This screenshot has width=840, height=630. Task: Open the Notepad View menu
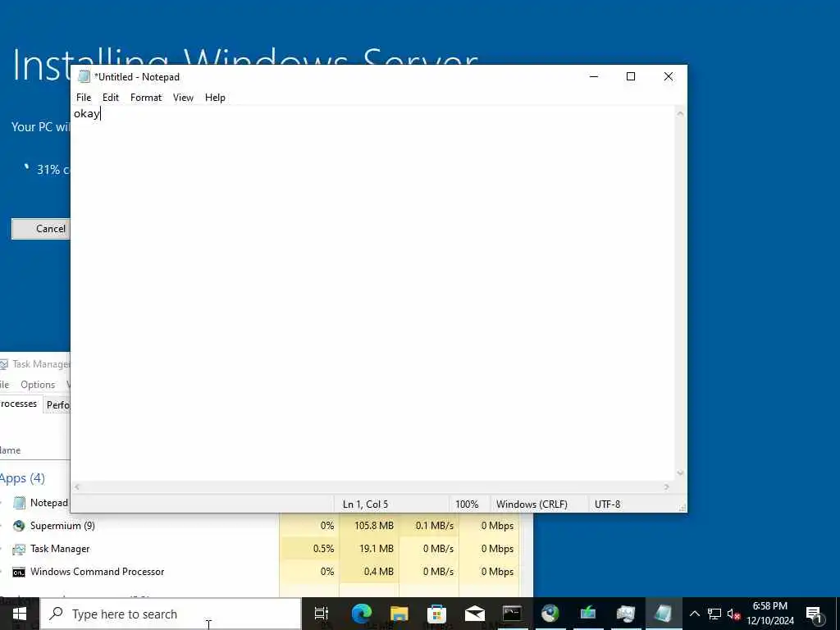[x=183, y=98]
